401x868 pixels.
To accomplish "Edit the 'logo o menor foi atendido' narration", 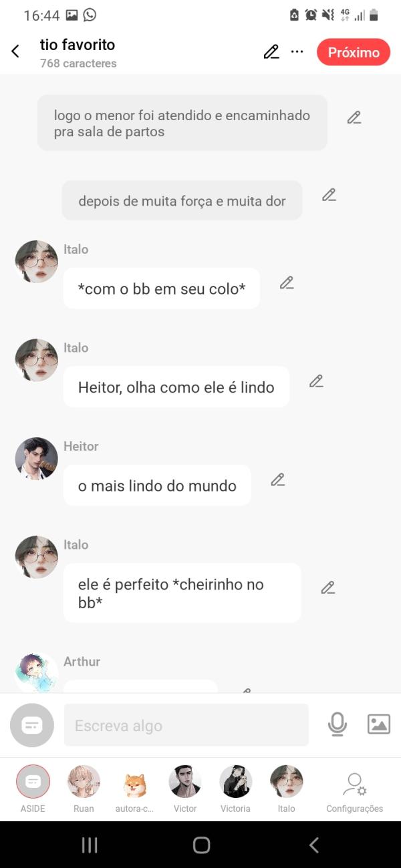I will 354,118.
